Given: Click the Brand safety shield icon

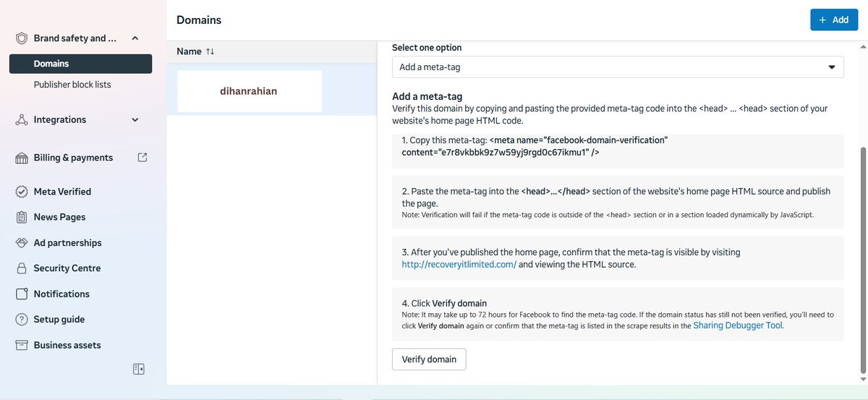Looking at the screenshot, I should pos(21,38).
